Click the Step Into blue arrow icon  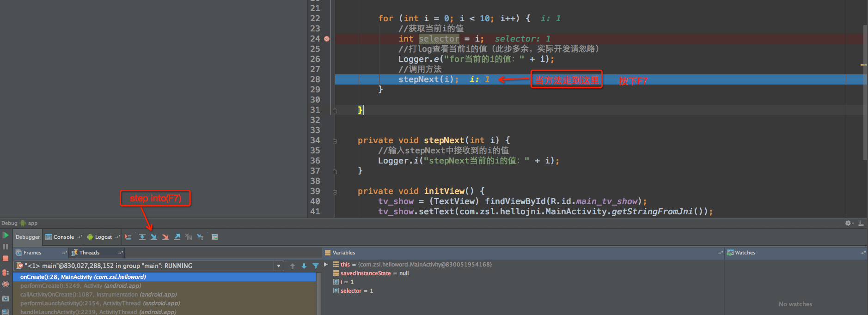pyautogui.click(x=153, y=237)
